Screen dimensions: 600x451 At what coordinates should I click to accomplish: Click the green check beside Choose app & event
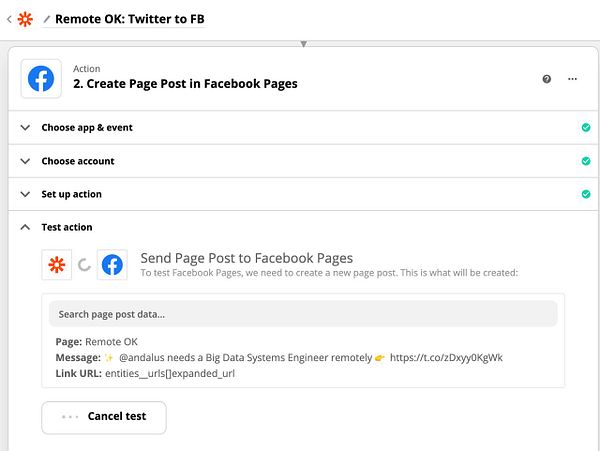click(x=585, y=128)
